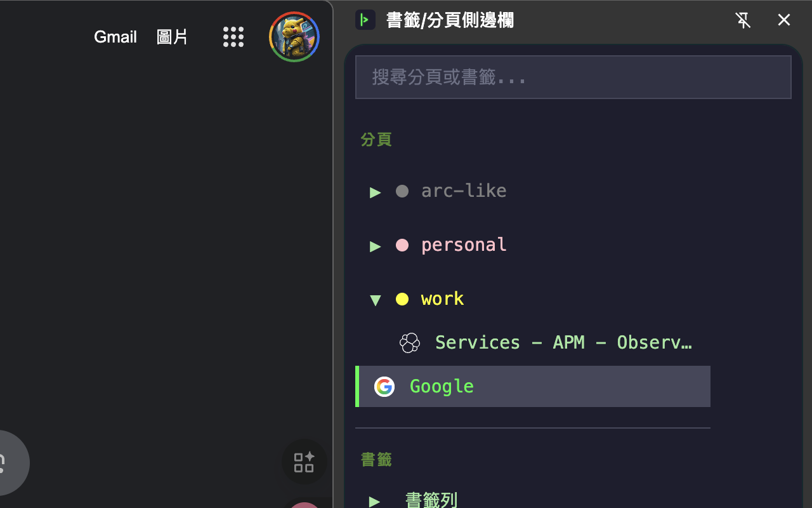Viewport: 812px width, 508px height.
Task: Click the gray dot of the arc-like group
Action: (402, 191)
